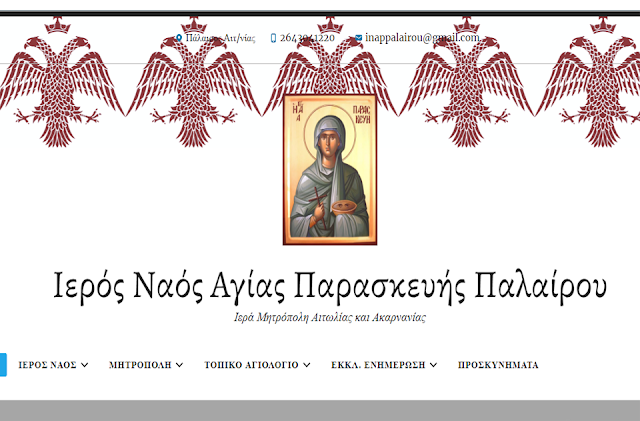The width and height of the screenshot is (640, 421).
Task: Open the ΙΕΡΟΣ ΝΑΟΣ menu item
Action: click(x=47, y=365)
